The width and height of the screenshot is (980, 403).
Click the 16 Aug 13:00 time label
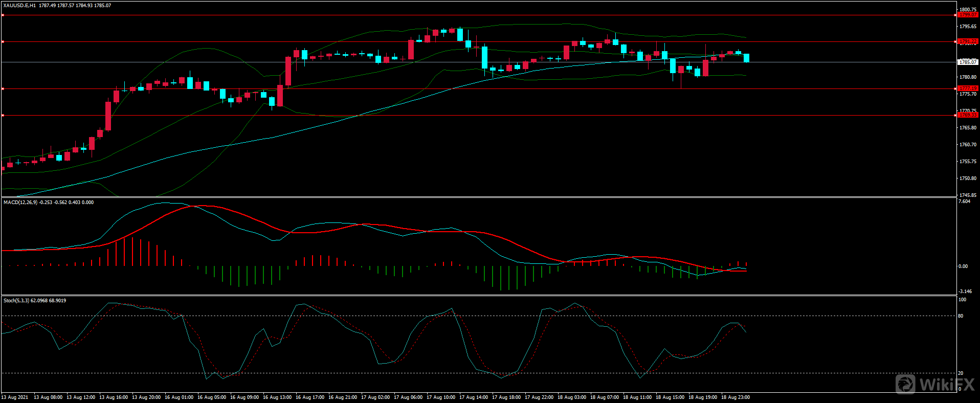[277, 397]
